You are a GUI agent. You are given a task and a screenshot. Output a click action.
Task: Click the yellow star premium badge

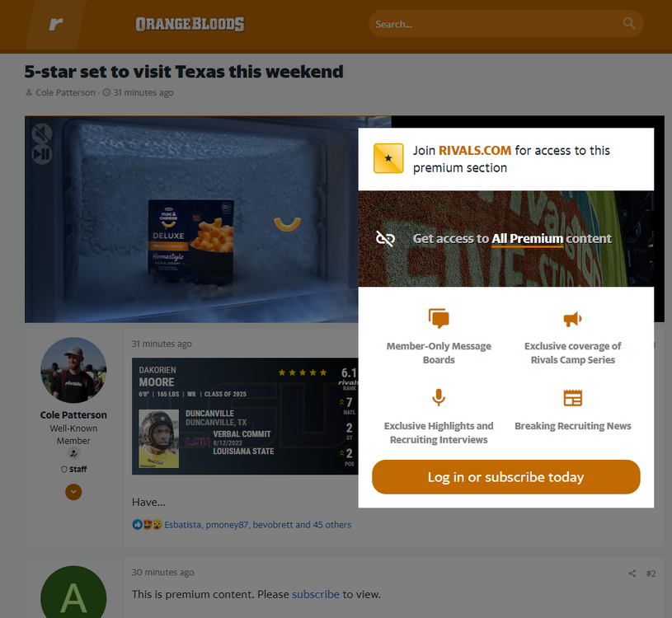pos(388,158)
